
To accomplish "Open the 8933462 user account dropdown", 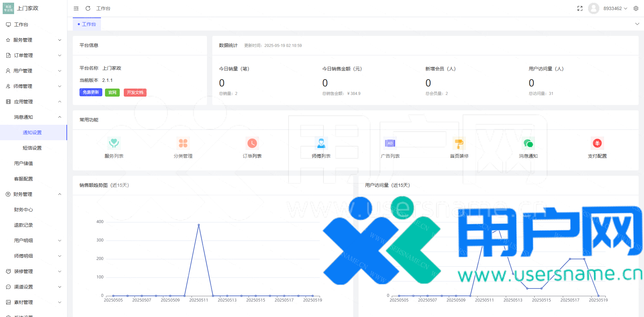I will (615, 8).
